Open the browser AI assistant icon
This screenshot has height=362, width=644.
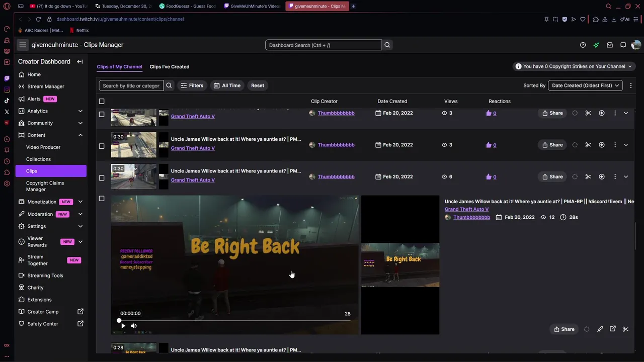click(x=625, y=19)
